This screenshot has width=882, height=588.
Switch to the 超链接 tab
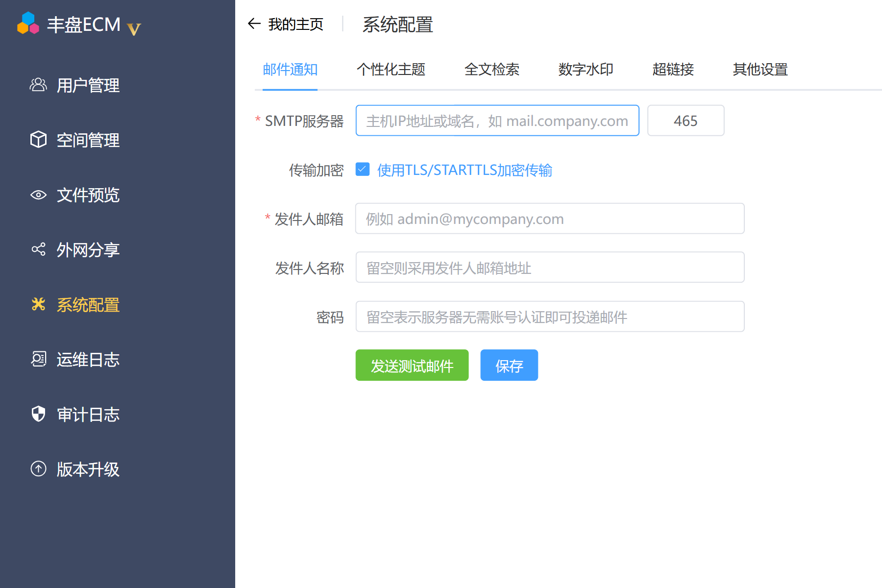pos(673,70)
